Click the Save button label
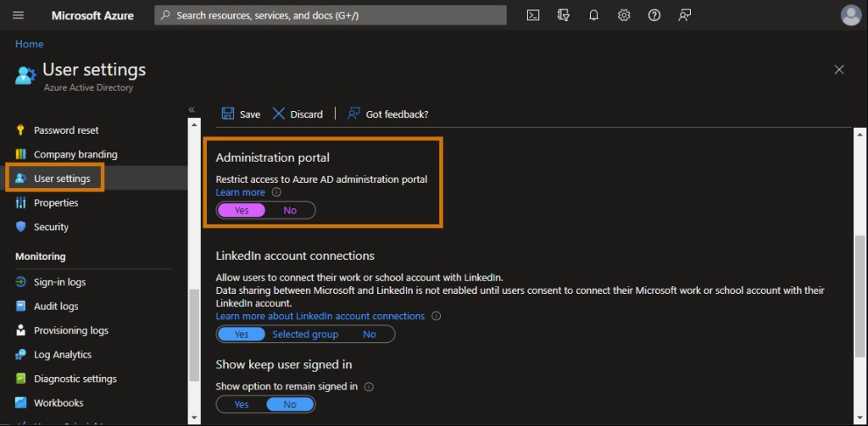868x426 pixels. point(250,114)
